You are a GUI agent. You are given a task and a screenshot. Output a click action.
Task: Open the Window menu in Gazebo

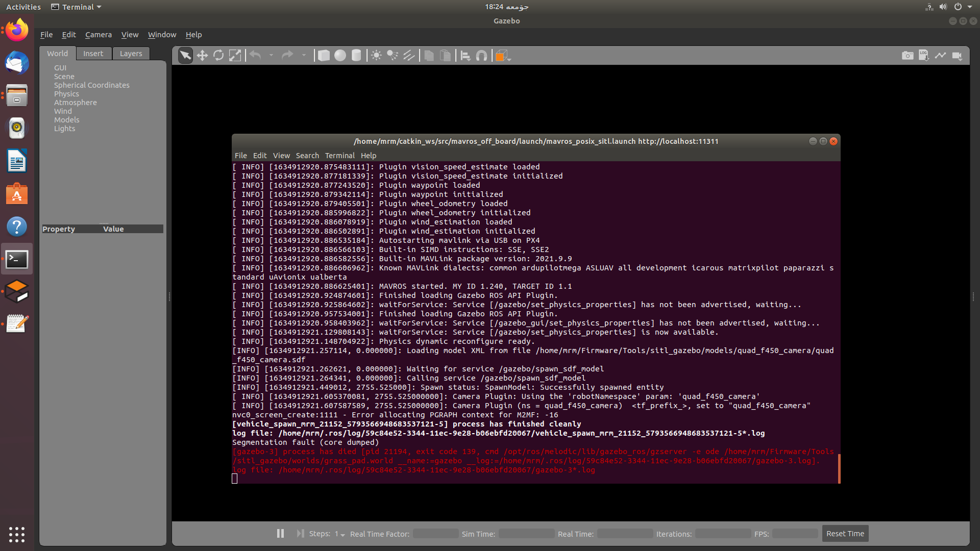[x=162, y=35]
